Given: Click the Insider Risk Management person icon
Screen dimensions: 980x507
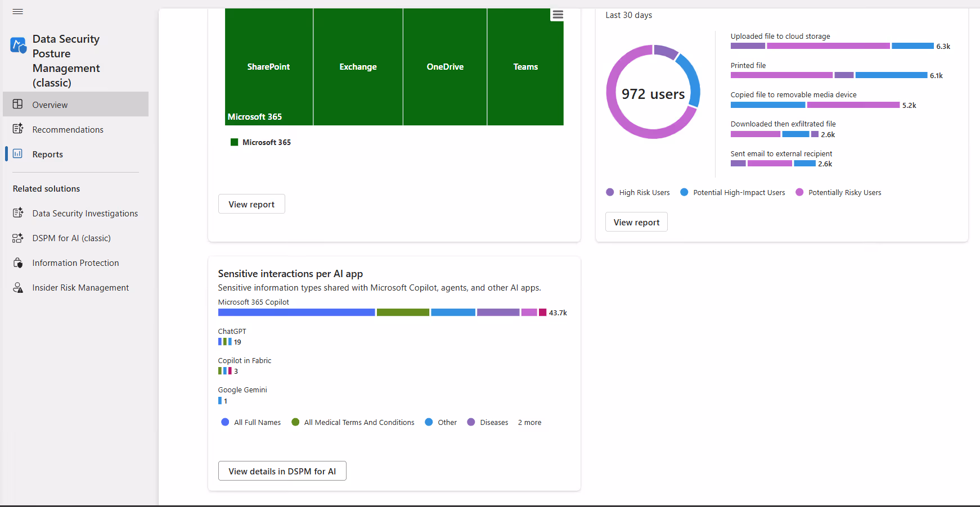Looking at the screenshot, I should [18, 287].
